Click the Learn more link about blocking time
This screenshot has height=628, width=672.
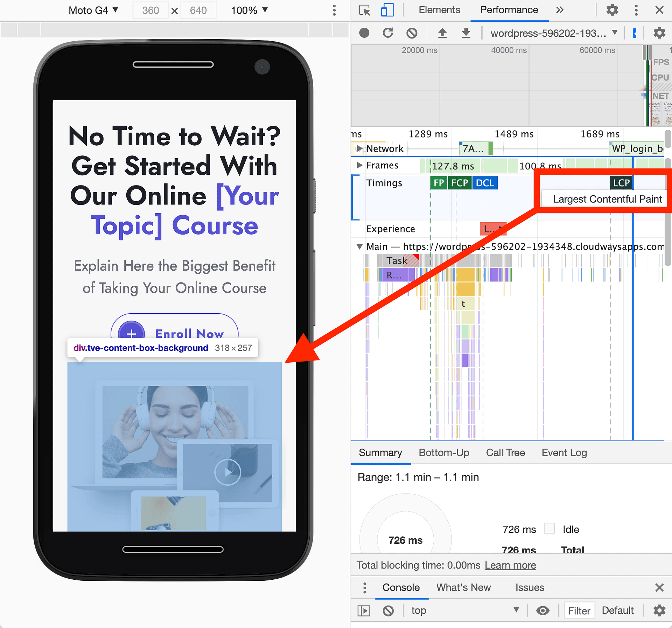510,565
